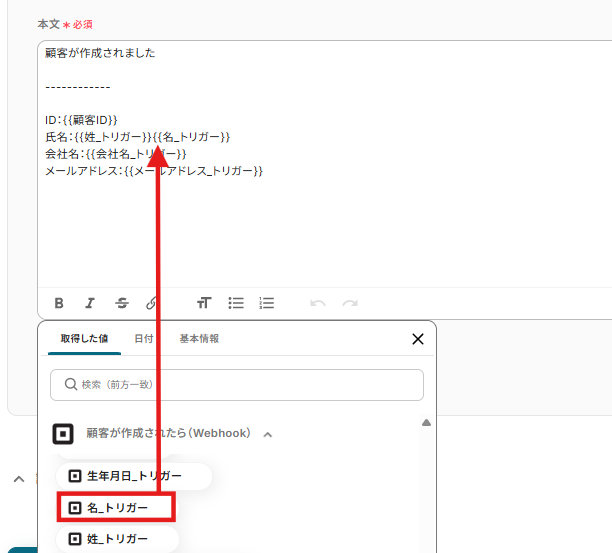Apply strikethrough formatting to text
The image size is (612, 553).
[122, 303]
